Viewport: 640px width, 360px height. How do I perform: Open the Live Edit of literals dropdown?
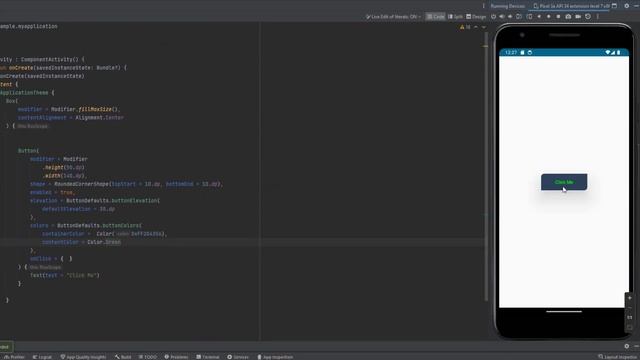(393, 17)
